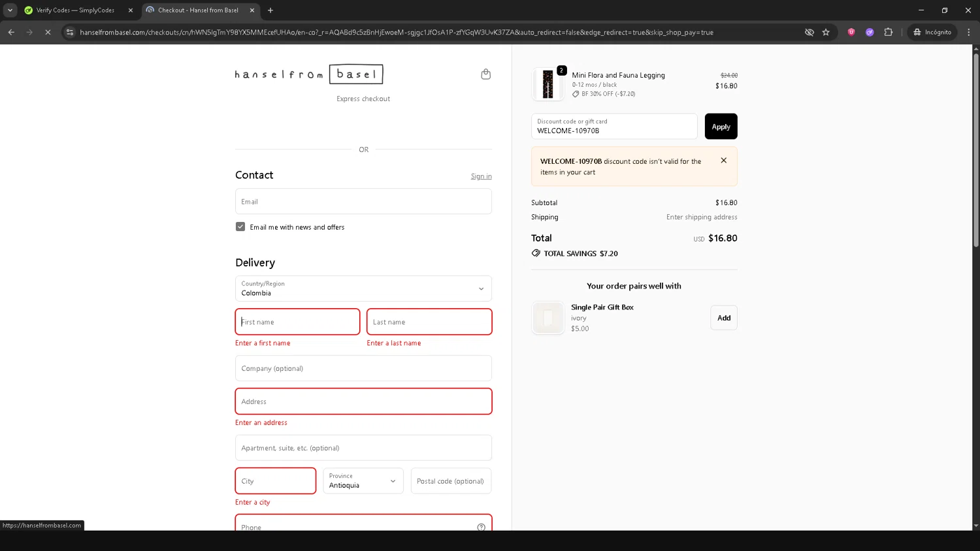The width and height of the screenshot is (980, 551).
Task: Close the Verify Codes — SimplyCodes tab
Action: tap(131, 10)
